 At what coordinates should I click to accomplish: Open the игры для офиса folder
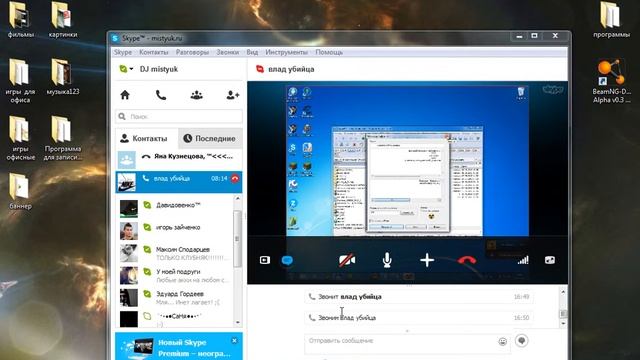[x=20, y=81]
